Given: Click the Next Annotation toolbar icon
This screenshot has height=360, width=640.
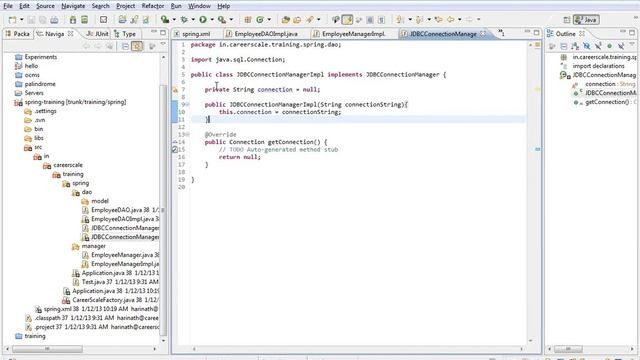Looking at the screenshot, I should (x=400, y=20).
